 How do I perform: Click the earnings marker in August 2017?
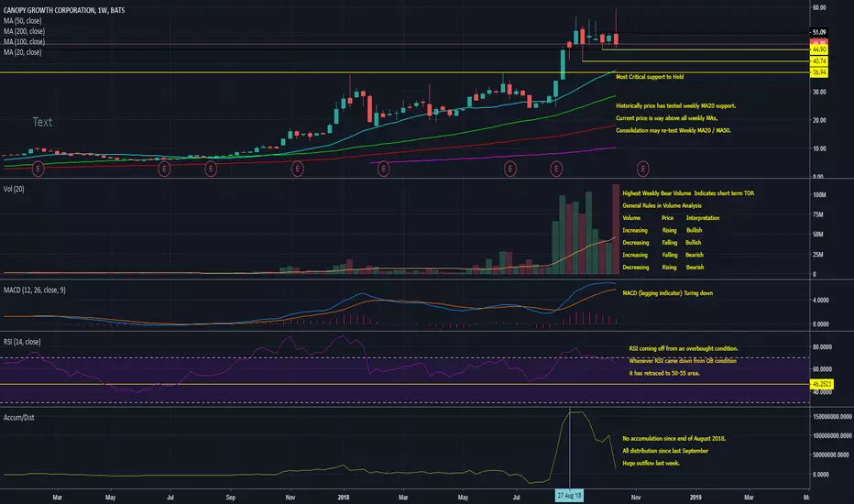click(x=211, y=169)
